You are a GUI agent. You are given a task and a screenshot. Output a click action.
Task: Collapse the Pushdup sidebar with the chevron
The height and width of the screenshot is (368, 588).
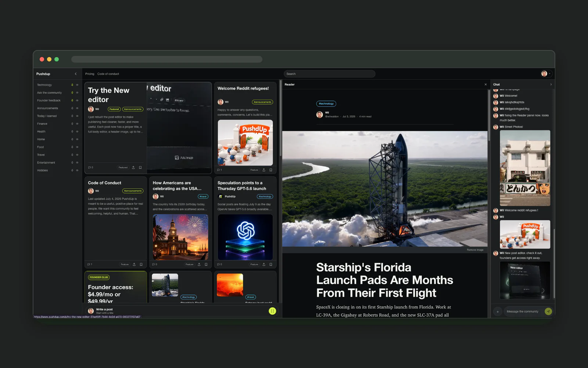pos(76,74)
